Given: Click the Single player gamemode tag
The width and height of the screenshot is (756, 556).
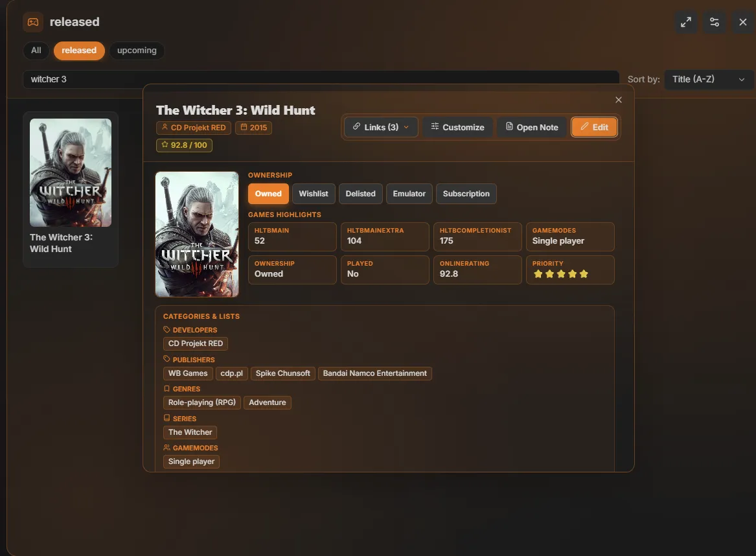Looking at the screenshot, I should tap(191, 461).
